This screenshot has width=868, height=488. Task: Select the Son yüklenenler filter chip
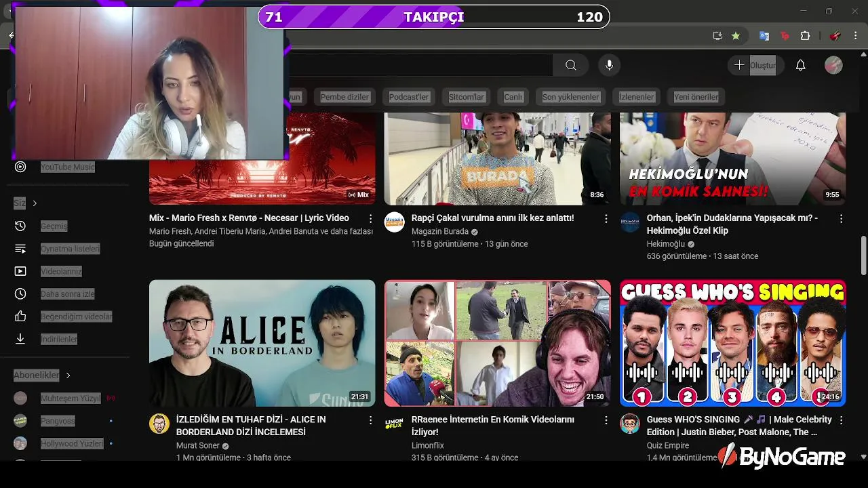point(570,97)
